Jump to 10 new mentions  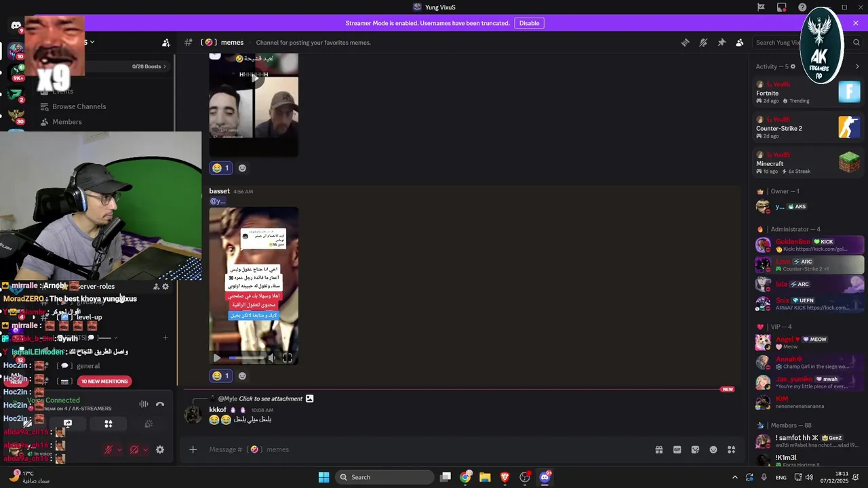click(104, 381)
